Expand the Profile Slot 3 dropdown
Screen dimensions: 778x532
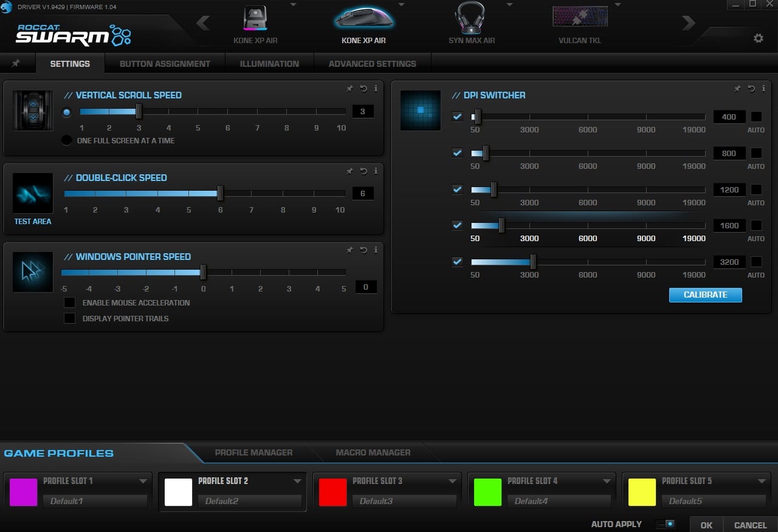(x=452, y=481)
